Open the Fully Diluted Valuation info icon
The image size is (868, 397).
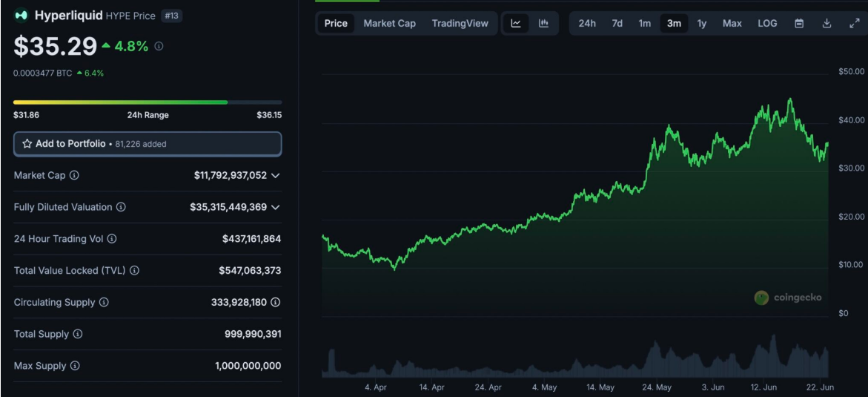click(x=121, y=207)
